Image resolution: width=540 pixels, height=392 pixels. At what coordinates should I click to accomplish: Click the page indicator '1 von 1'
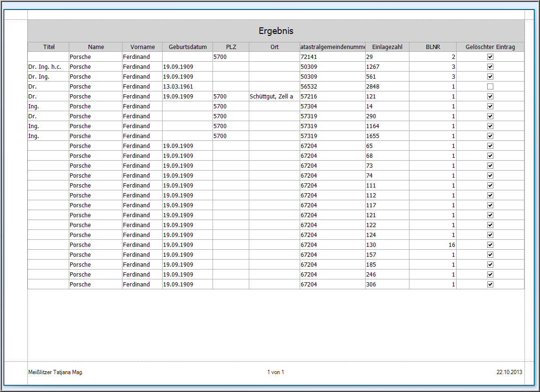[x=276, y=372]
